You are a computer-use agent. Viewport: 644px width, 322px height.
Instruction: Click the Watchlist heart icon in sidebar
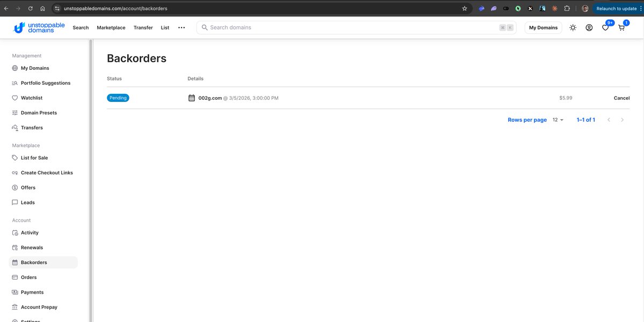[x=15, y=98]
